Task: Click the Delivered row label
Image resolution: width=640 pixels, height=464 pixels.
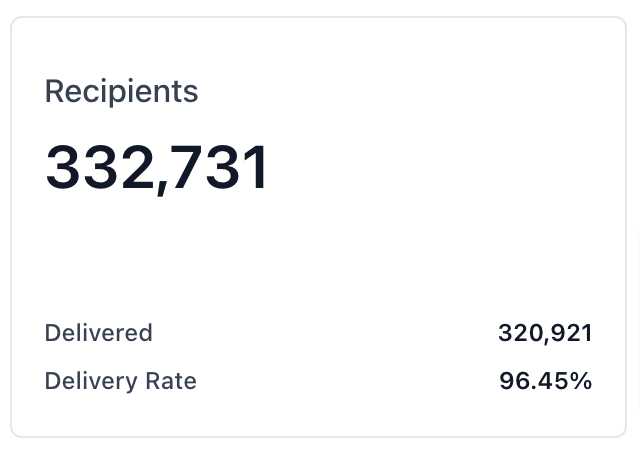Action: 98,333
